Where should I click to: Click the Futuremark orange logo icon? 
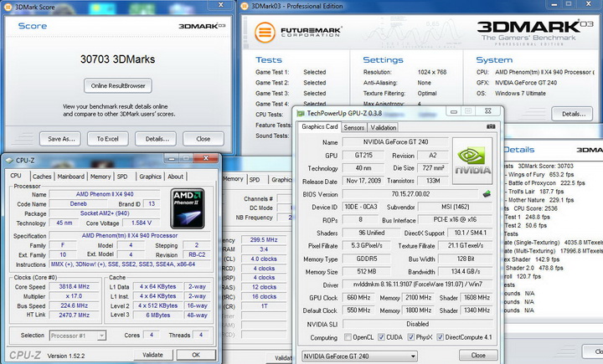(x=265, y=33)
